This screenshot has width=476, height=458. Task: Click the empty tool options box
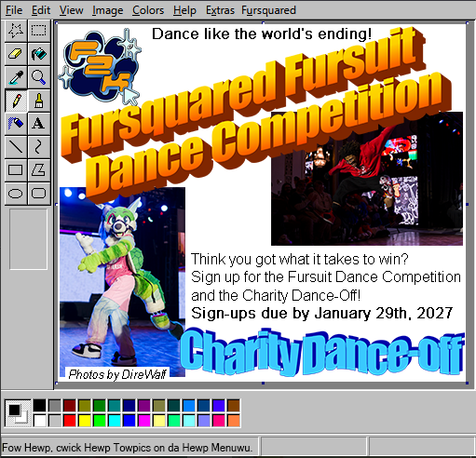(28, 239)
